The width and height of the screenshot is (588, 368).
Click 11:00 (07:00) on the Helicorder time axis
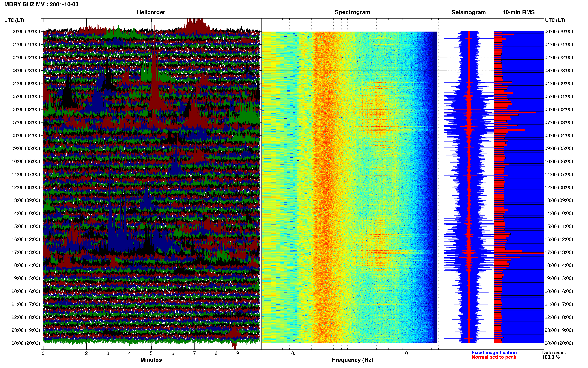click(26, 174)
